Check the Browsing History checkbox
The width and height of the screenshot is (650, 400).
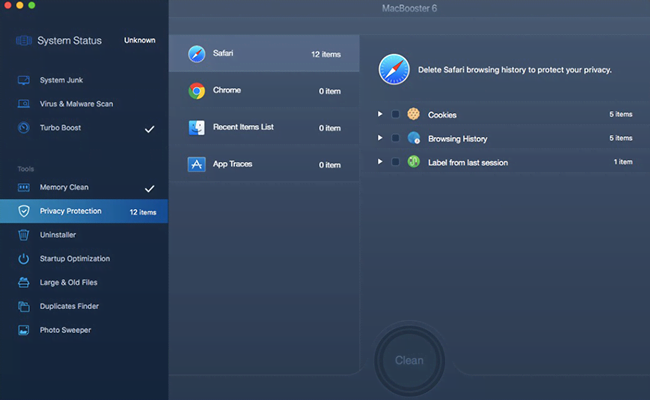pyautogui.click(x=395, y=138)
